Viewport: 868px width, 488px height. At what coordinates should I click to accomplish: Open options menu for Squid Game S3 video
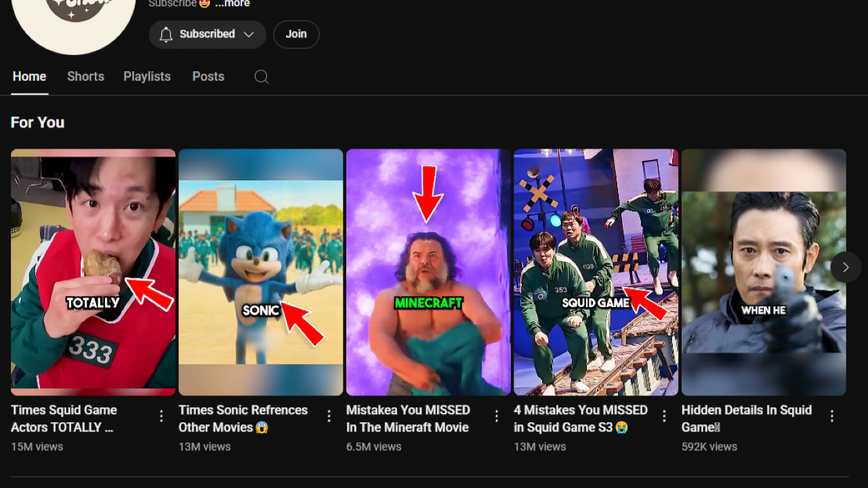(664, 415)
